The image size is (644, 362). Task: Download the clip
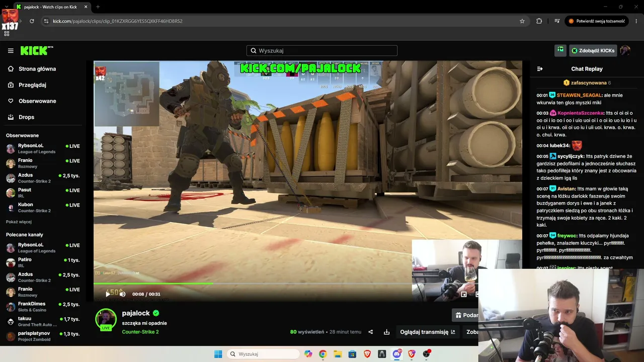tap(386, 332)
